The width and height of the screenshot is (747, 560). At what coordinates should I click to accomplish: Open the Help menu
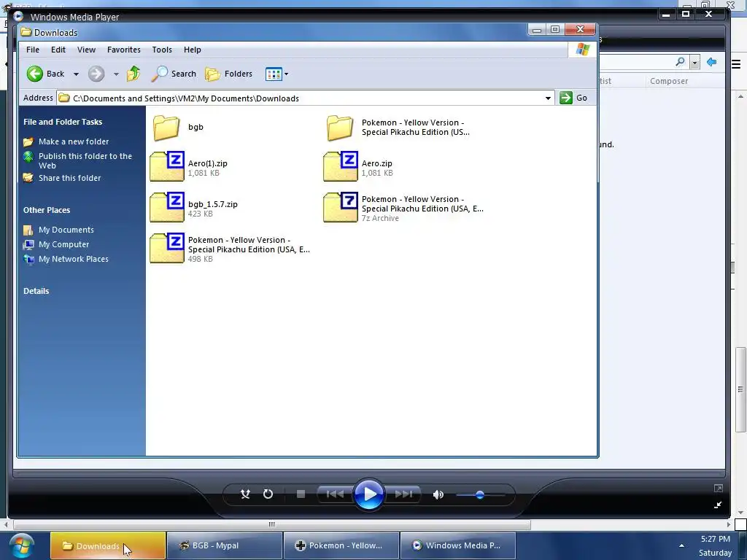pyautogui.click(x=193, y=50)
